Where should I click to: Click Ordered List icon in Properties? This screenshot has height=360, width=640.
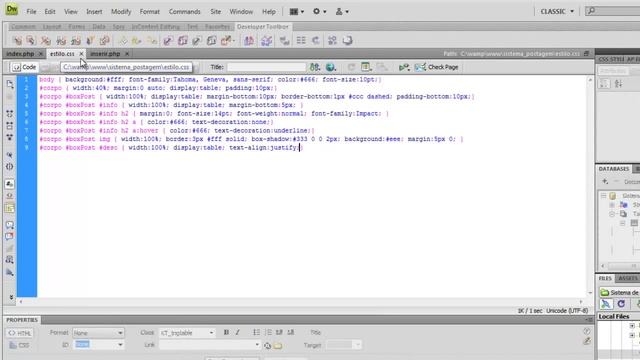268,333
